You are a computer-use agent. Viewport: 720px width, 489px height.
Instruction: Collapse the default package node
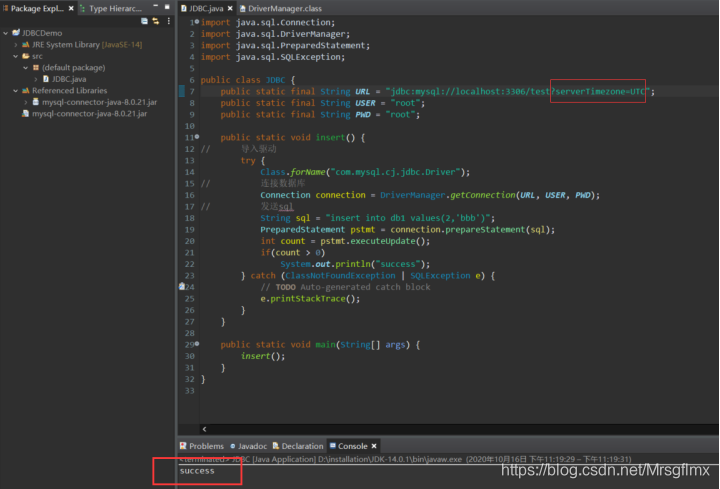[26, 67]
